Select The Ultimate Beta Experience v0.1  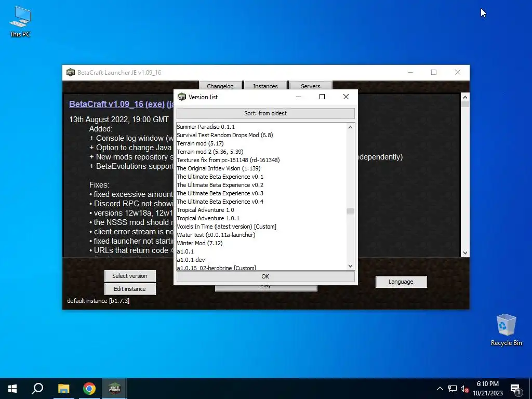tap(261, 177)
